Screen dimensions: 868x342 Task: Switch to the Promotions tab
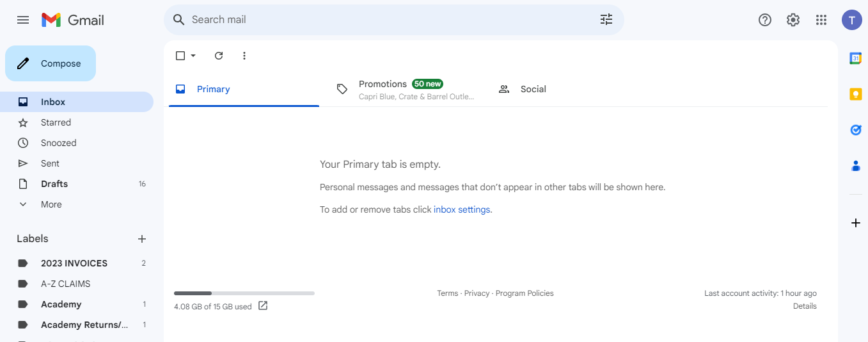[406, 90]
